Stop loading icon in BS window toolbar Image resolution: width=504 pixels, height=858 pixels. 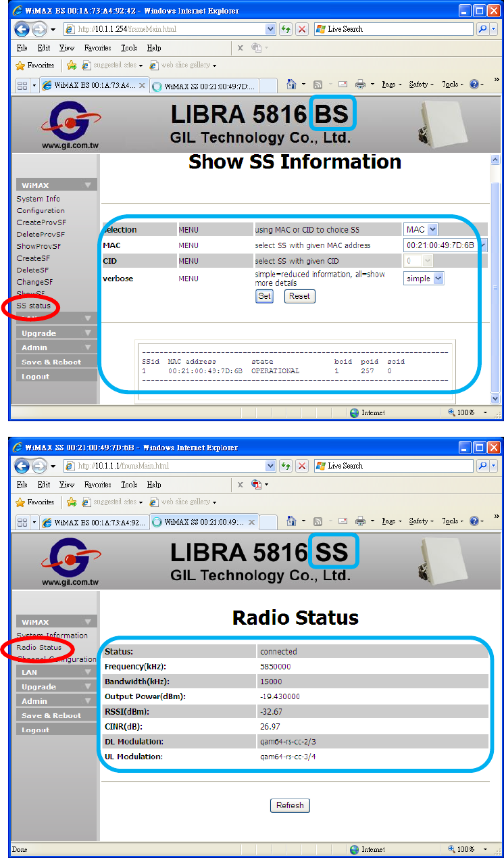(302, 29)
